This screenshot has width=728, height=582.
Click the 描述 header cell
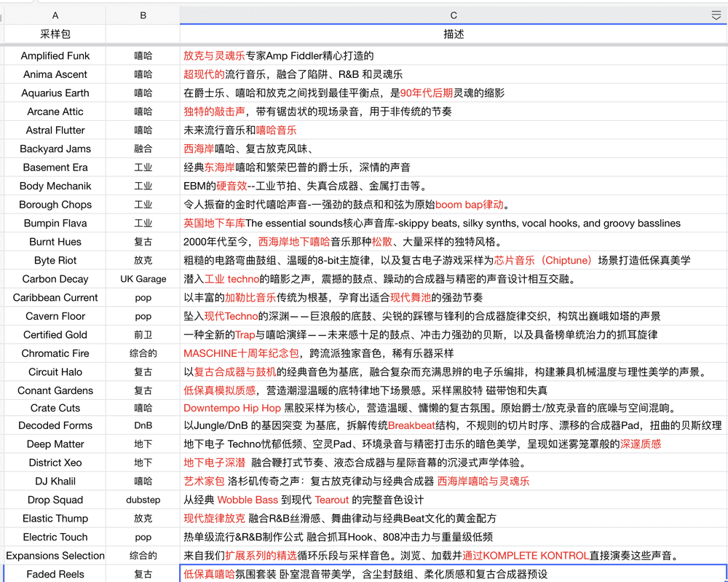click(x=454, y=34)
